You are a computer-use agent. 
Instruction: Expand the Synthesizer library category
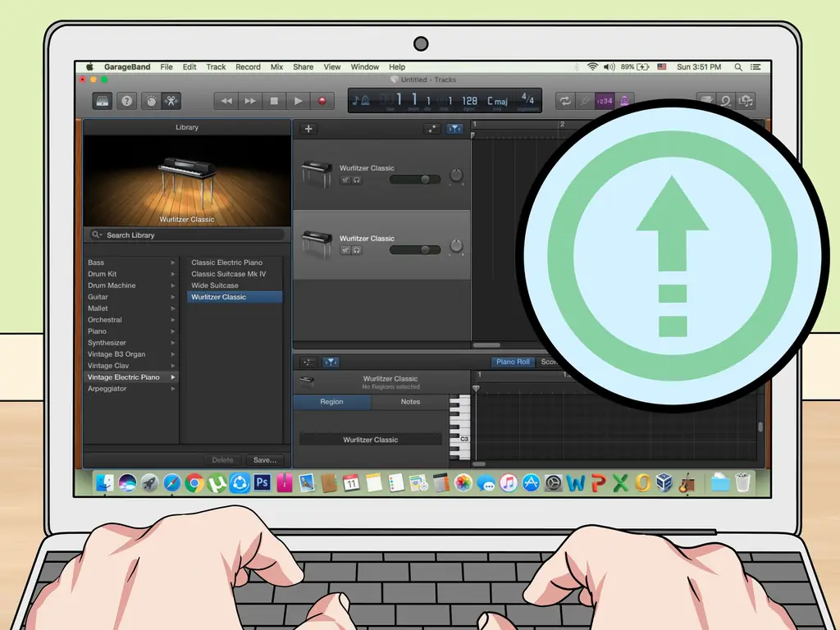pos(132,343)
